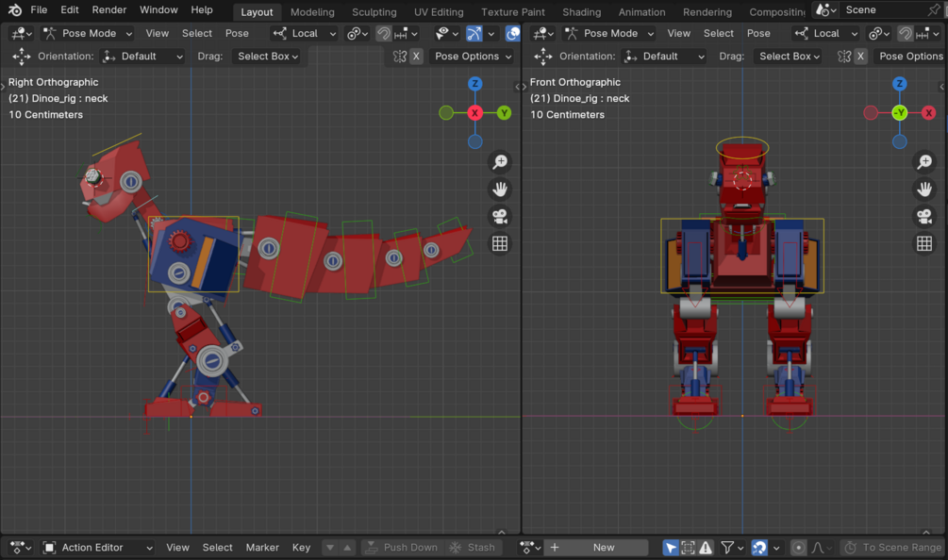Viewport: 948px width, 560px height.
Task: Open the Help menu
Action: pyautogui.click(x=201, y=9)
